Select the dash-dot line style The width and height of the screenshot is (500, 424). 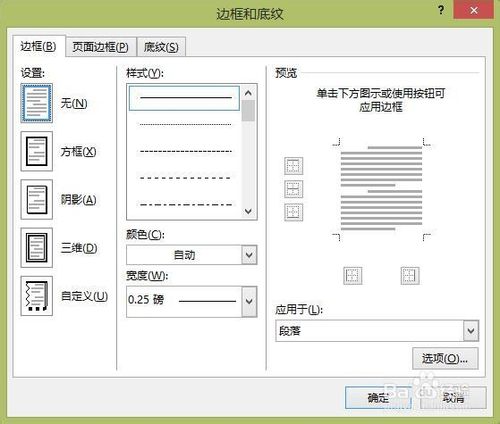[185, 204]
